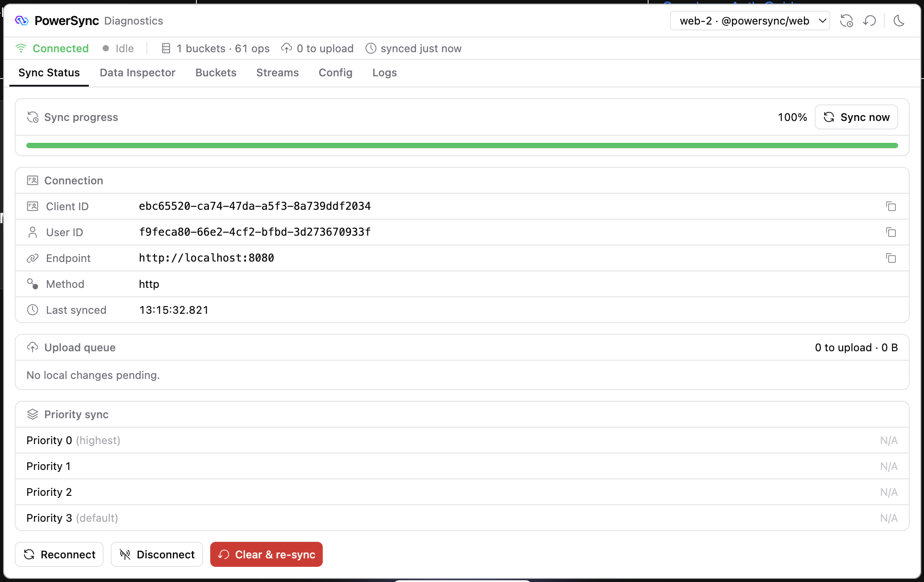
Task: Click the Sync now button
Action: click(856, 117)
